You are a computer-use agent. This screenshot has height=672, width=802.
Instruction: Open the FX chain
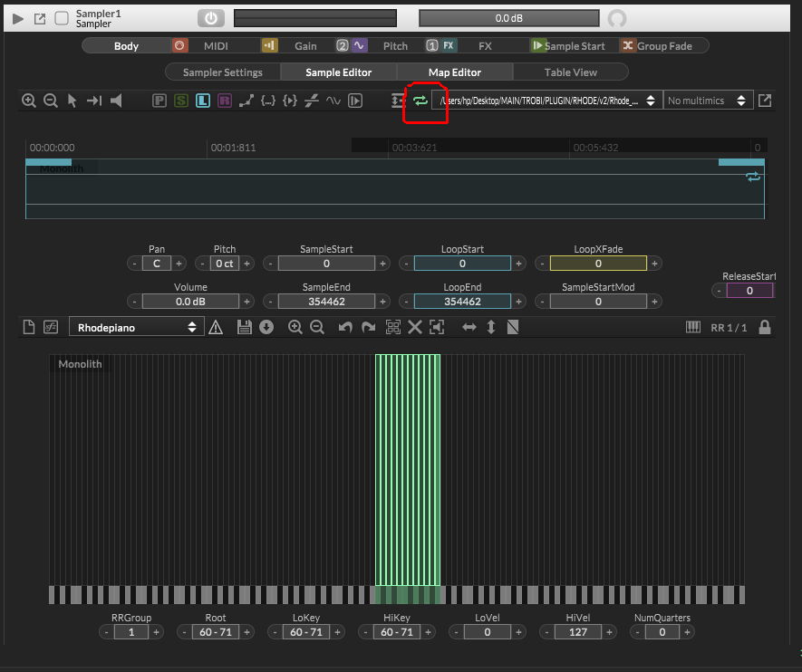485,46
